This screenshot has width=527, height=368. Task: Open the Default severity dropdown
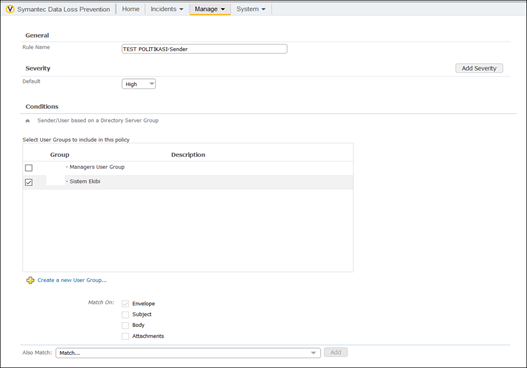[x=138, y=84]
